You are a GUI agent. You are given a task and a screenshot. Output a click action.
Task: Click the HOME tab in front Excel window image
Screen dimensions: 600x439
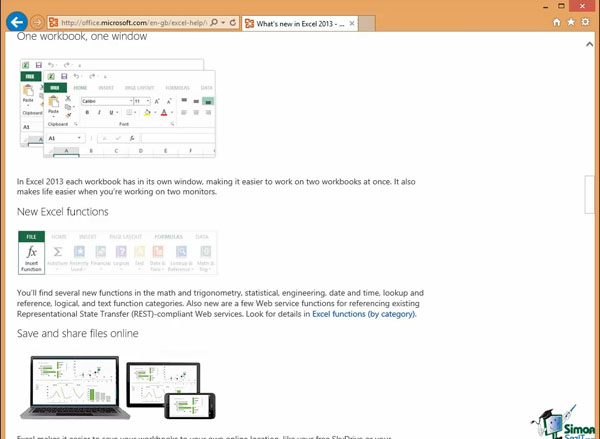(80, 88)
